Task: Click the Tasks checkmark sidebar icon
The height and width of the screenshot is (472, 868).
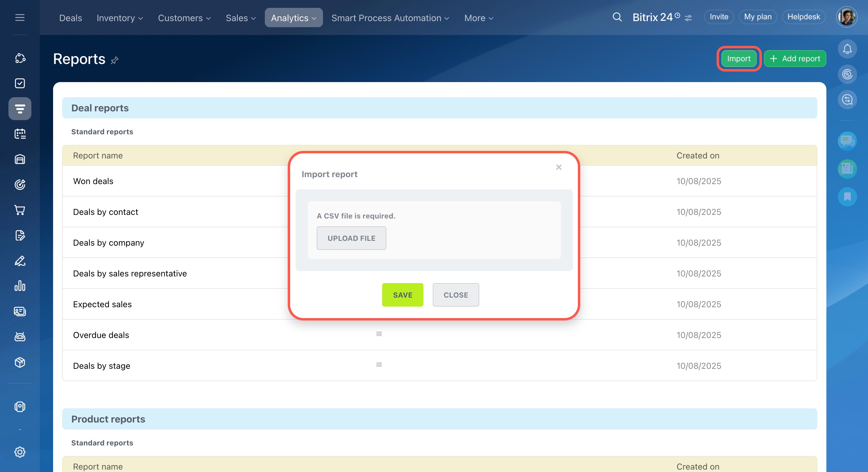Action: pyautogui.click(x=20, y=83)
